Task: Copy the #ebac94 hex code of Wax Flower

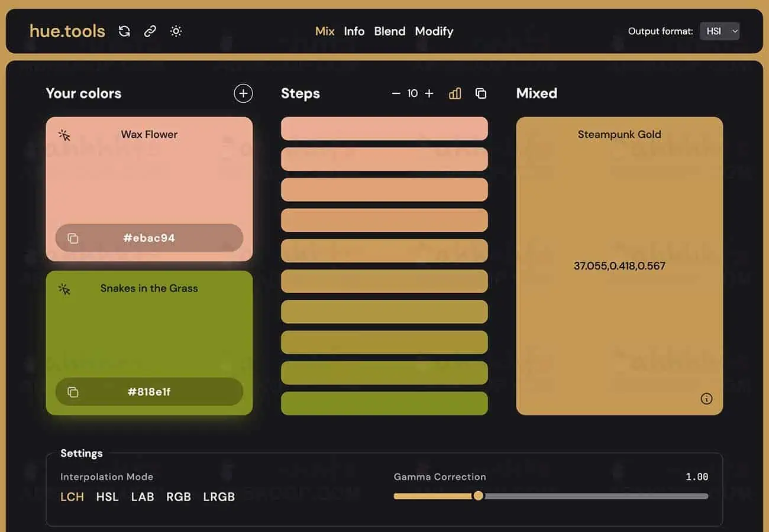Action: click(x=148, y=238)
